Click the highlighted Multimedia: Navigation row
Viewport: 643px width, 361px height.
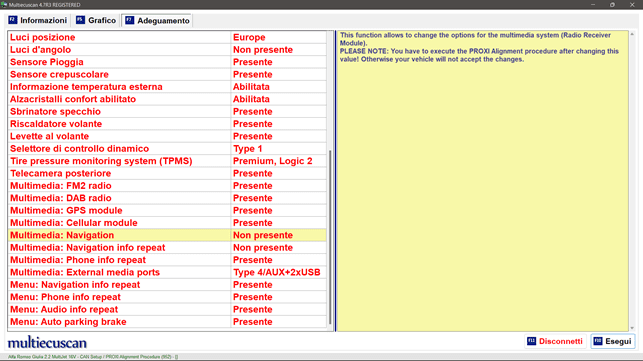click(x=167, y=235)
